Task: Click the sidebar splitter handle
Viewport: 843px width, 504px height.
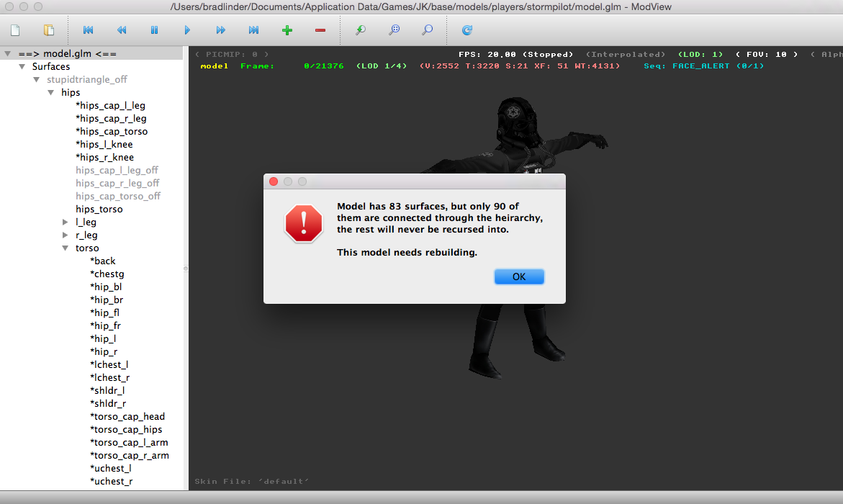Action: [x=186, y=268]
